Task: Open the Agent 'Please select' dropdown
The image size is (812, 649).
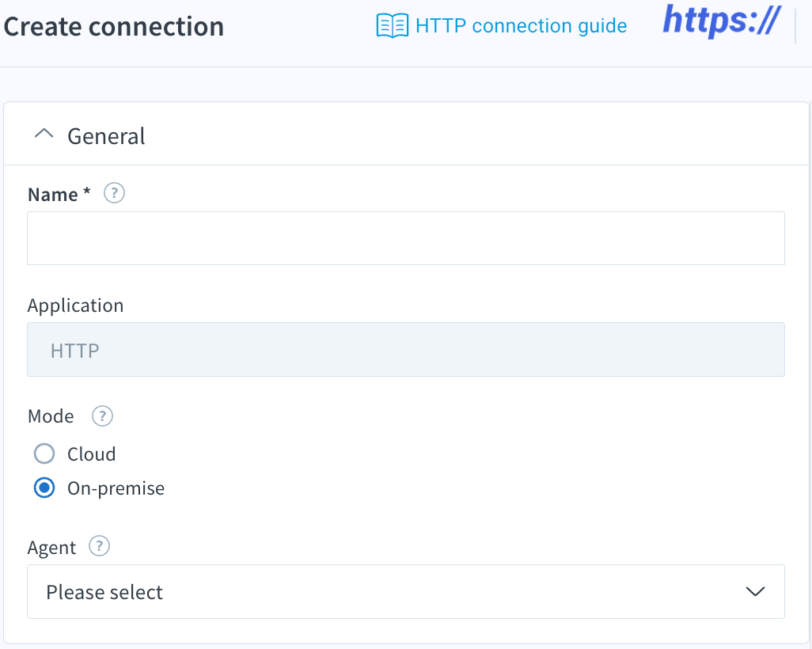Action: pos(406,591)
